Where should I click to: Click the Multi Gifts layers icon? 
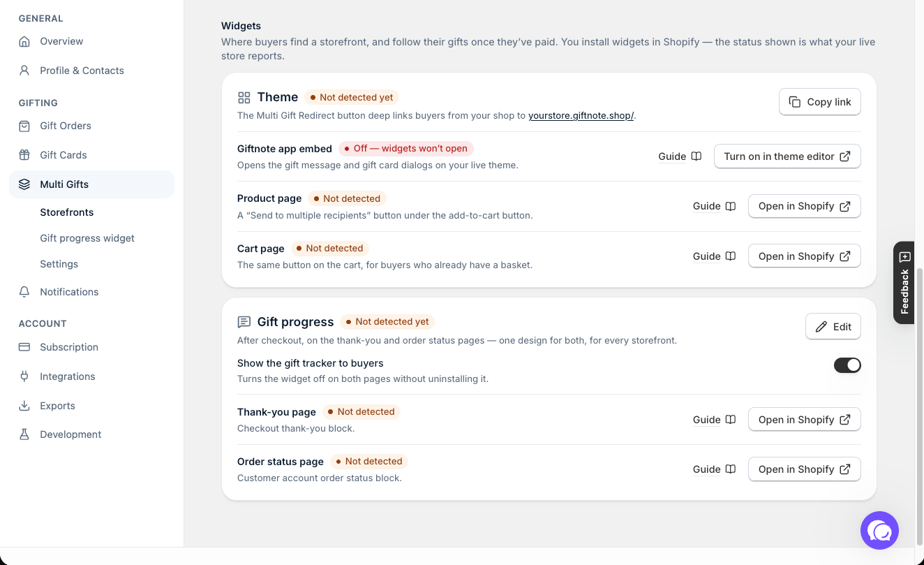(x=24, y=184)
